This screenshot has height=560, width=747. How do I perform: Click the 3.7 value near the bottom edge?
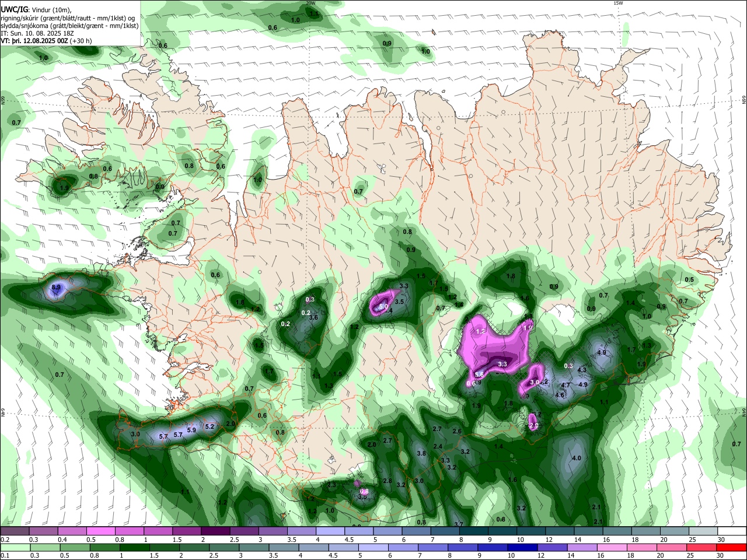tap(459, 524)
